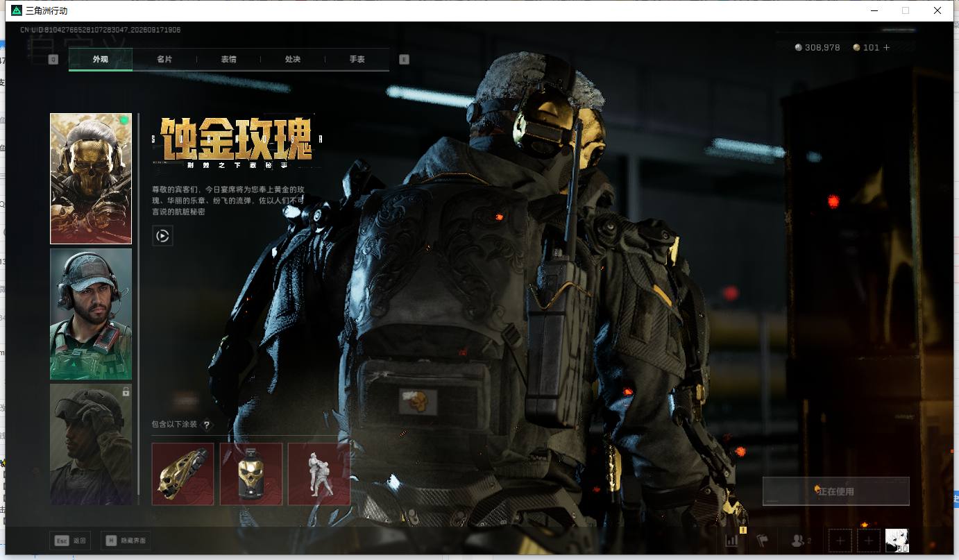Switch to the 外观 tab
Image resolution: width=959 pixels, height=560 pixels.
click(101, 59)
